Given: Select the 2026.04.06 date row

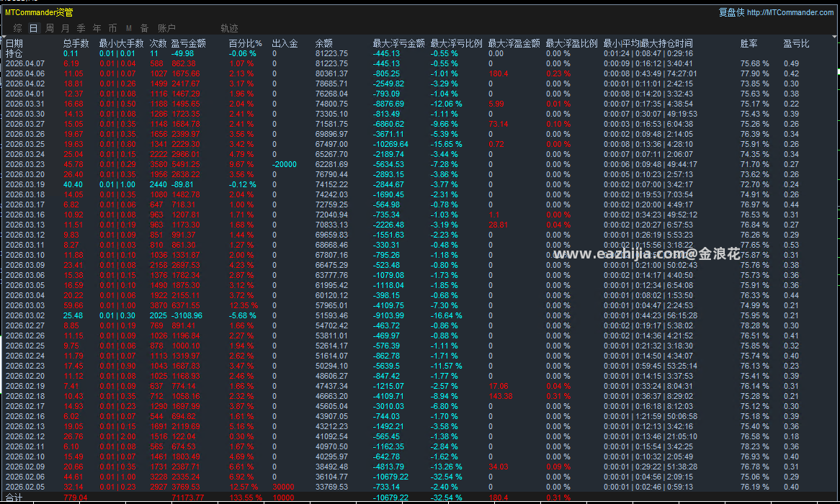Looking at the screenshot, I should 25,73.
